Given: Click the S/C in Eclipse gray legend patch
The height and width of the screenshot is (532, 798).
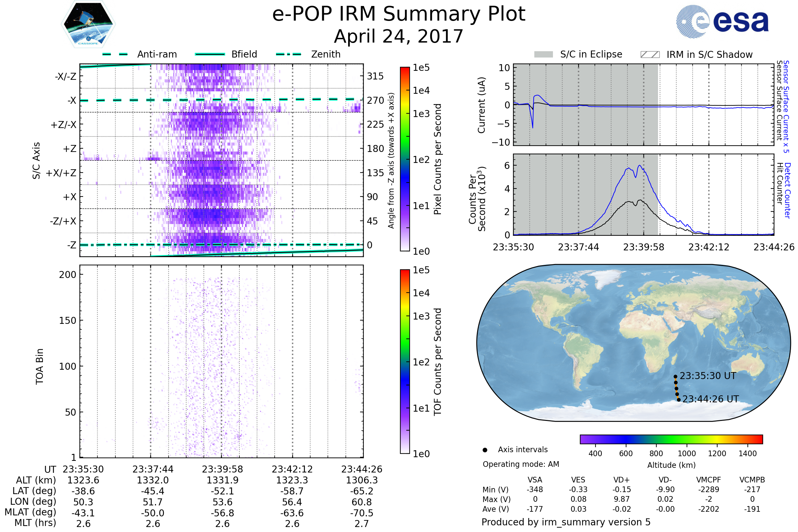Looking at the screenshot, I should tap(543, 55).
